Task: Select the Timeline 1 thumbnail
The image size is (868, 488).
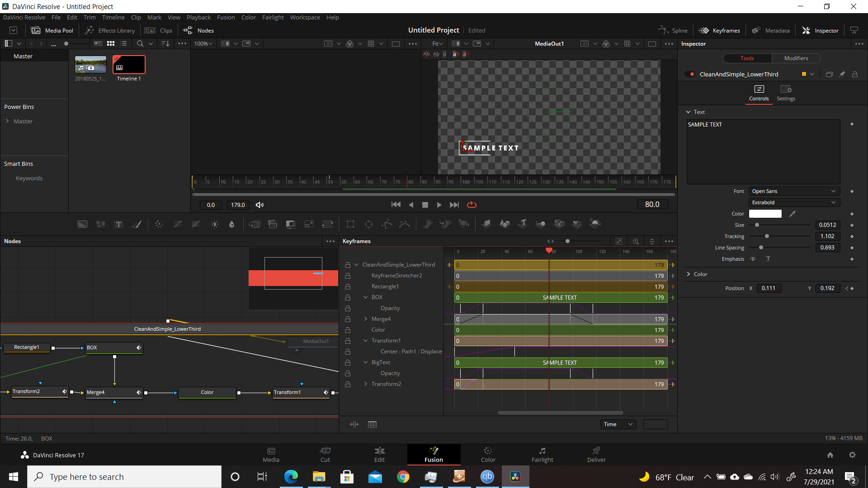Action: 129,65
